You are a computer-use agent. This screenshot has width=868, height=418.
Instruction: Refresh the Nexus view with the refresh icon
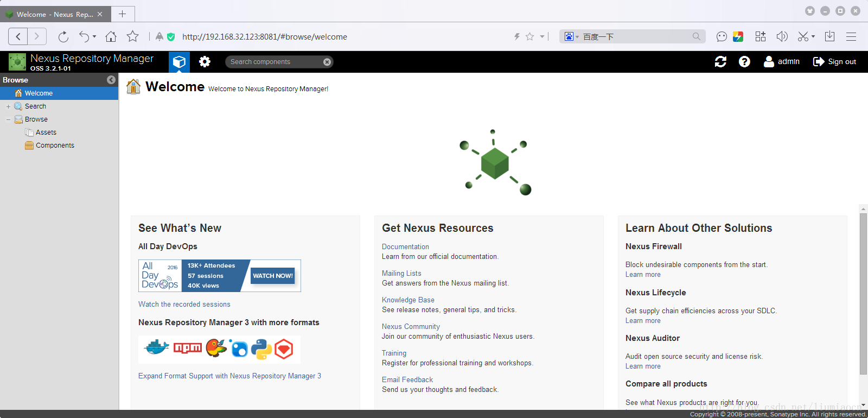point(720,62)
